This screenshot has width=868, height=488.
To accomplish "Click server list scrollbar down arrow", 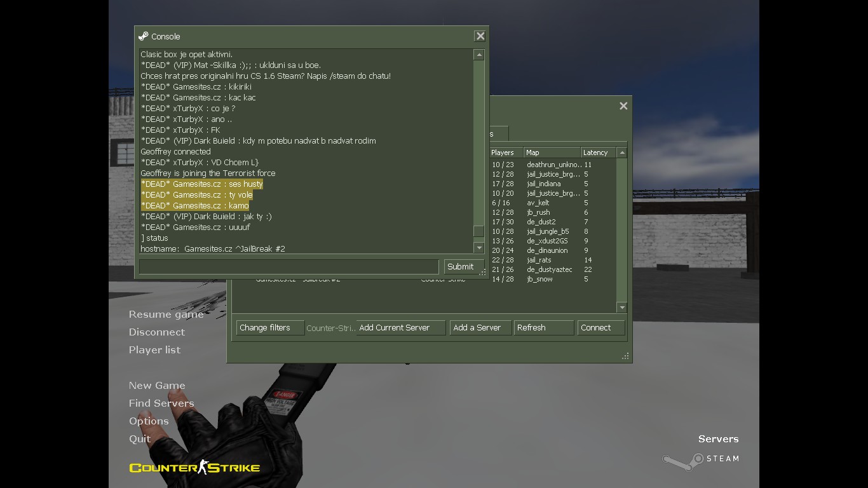I will click(x=622, y=308).
